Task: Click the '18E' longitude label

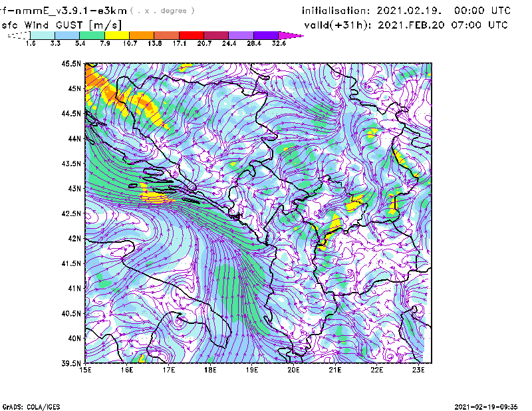Action: coord(210,370)
